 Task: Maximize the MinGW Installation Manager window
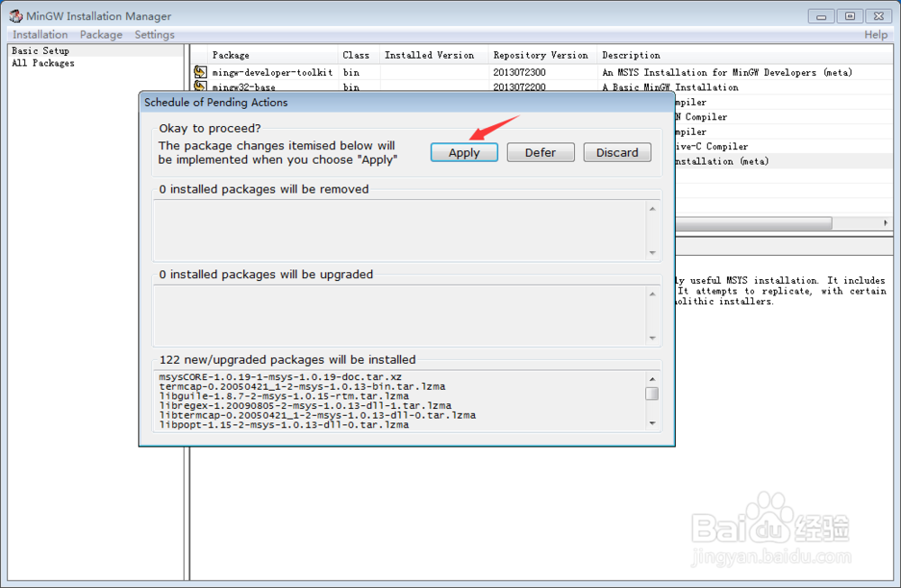850,16
